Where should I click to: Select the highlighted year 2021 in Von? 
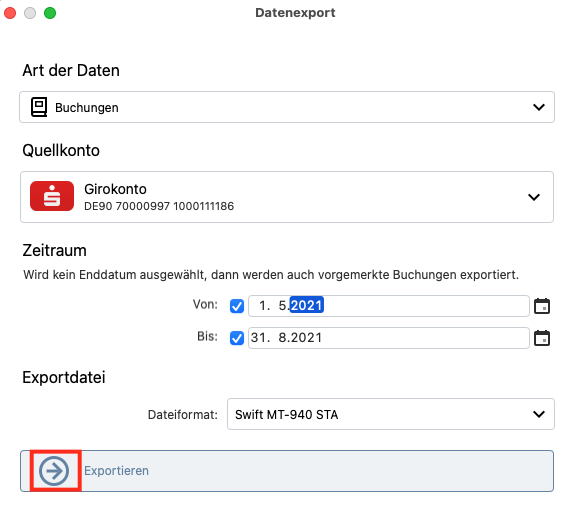[x=307, y=305]
